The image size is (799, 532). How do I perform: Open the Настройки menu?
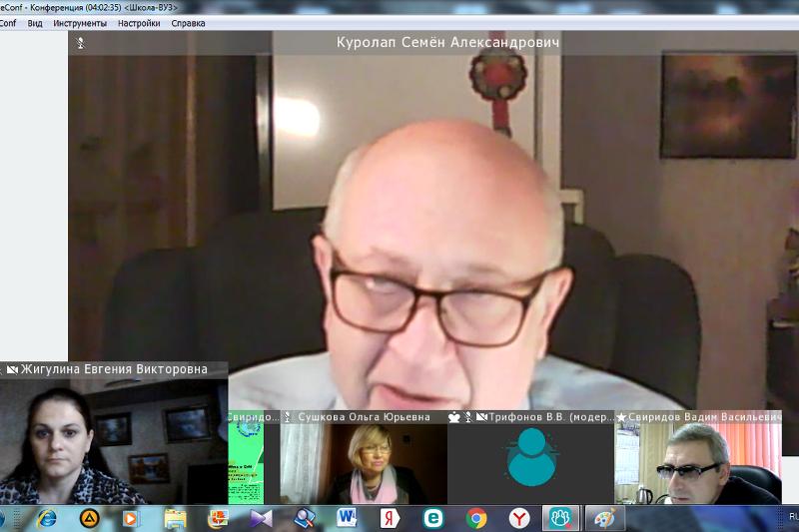[x=138, y=23]
